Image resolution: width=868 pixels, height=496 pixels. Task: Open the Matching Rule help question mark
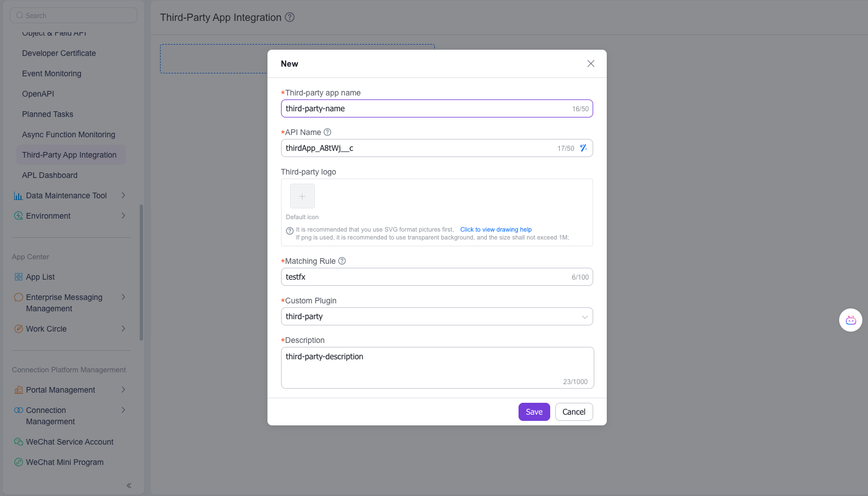(x=342, y=261)
